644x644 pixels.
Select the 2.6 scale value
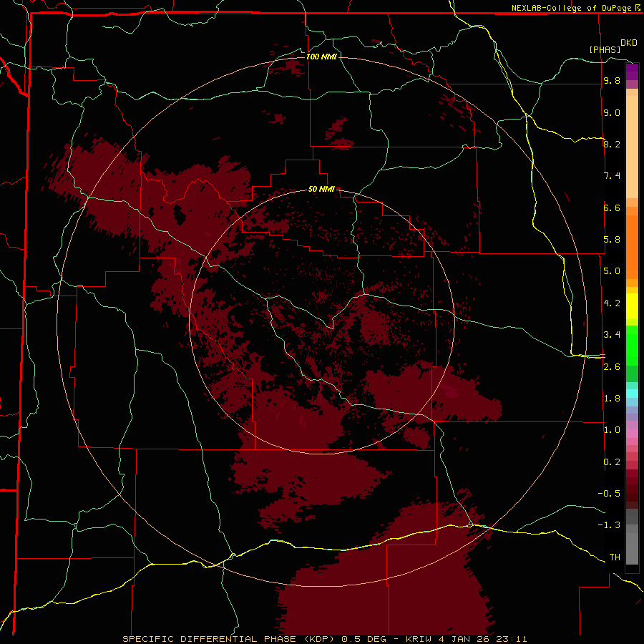pyautogui.click(x=612, y=366)
